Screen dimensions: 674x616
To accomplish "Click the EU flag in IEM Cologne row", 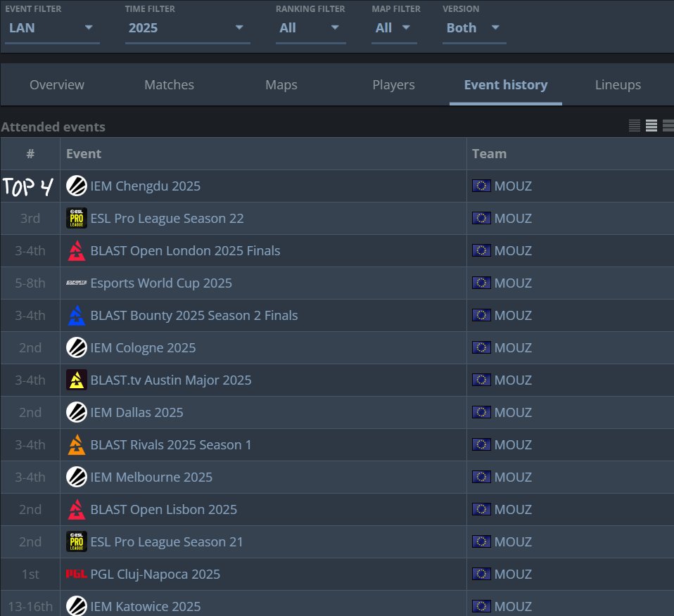I will click(x=481, y=347).
